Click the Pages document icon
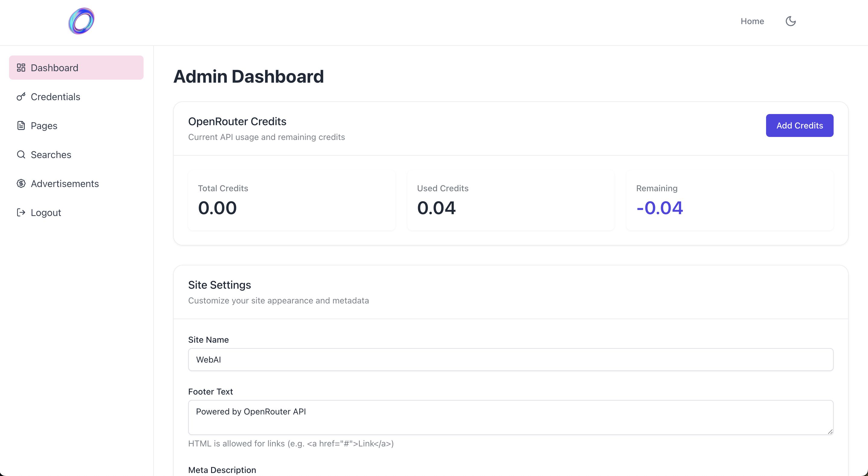Image resolution: width=868 pixels, height=476 pixels. (x=21, y=126)
